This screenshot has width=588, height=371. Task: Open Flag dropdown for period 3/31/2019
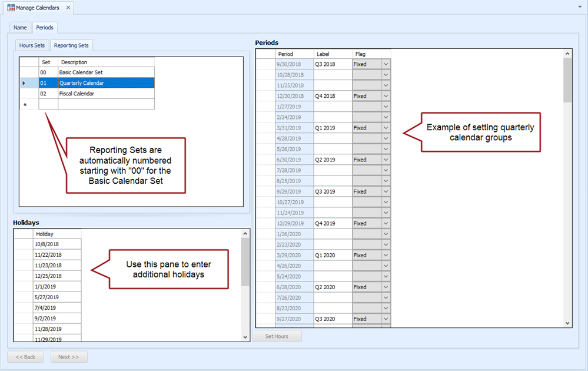[386, 128]
